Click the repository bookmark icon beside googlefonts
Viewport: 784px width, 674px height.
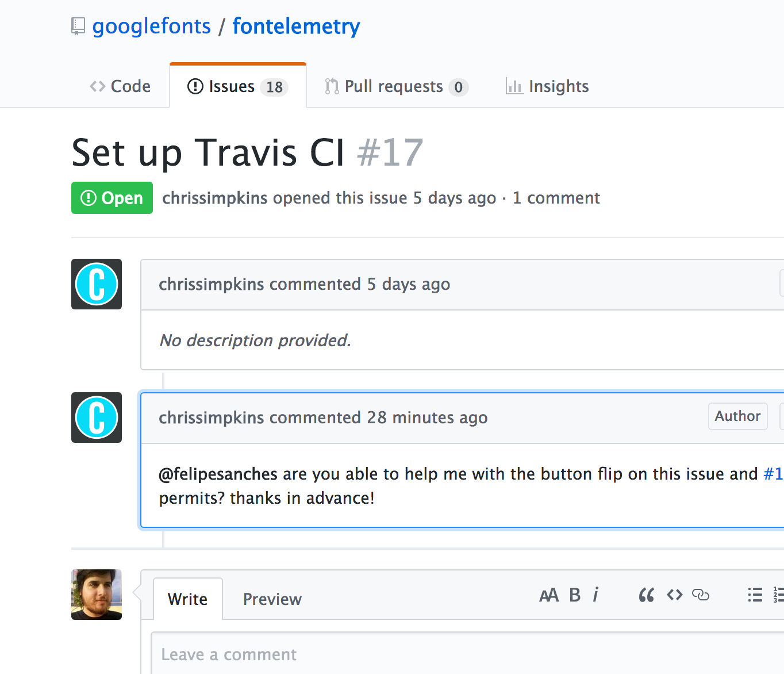point(78,26)
